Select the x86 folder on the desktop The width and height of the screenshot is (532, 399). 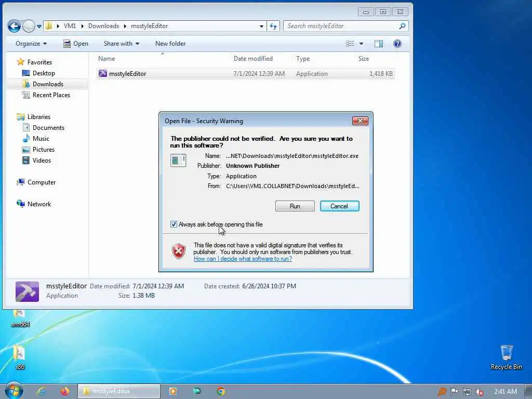coord(19,357)
